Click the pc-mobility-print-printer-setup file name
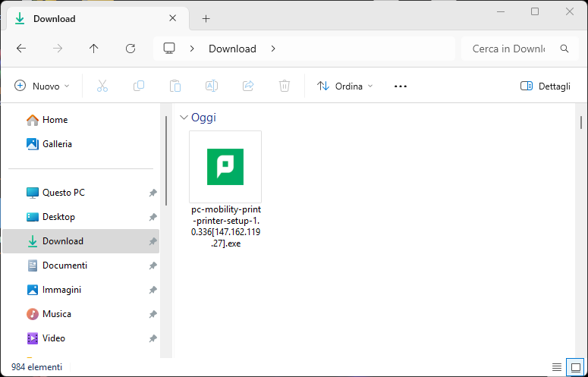The height and width of the screenshot is (377, 588). 226,226
